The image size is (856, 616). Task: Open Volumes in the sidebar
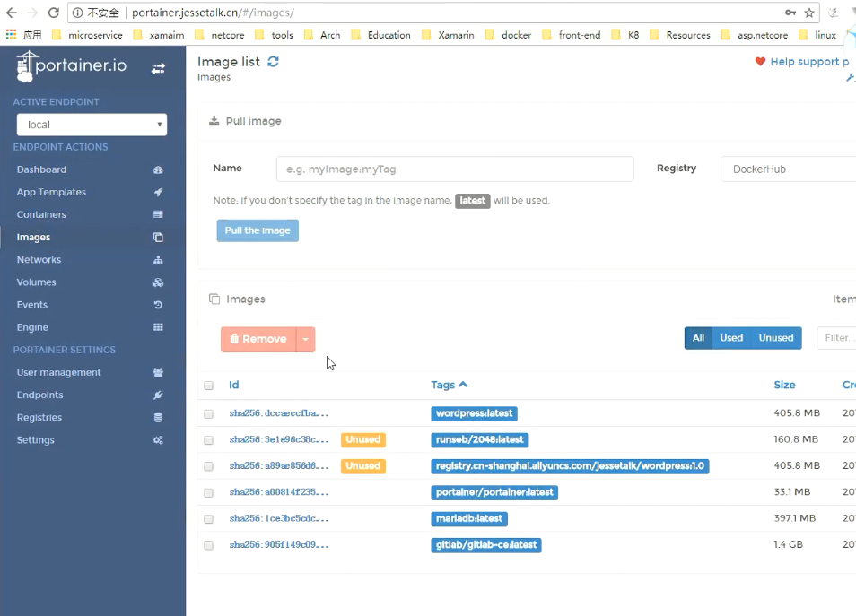click(x=36, y=282)
